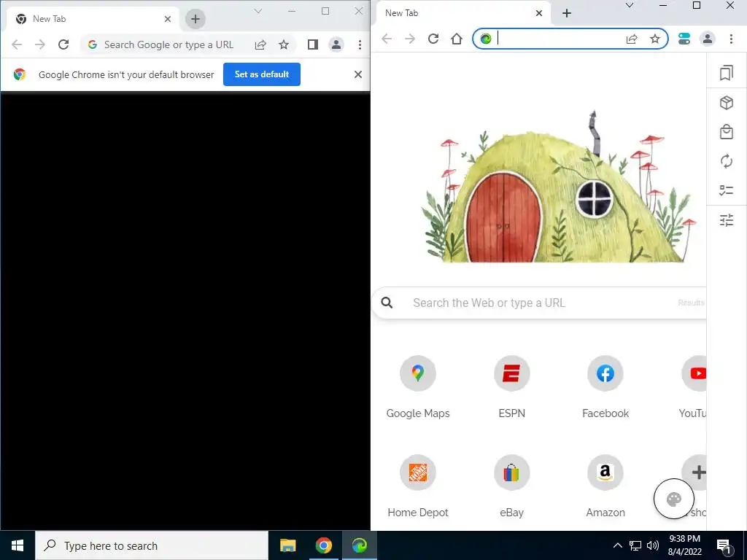The width and height of the screenshot is (747, 560).
Task: Open profile avatar in right browser
Action: click(708, 39)
